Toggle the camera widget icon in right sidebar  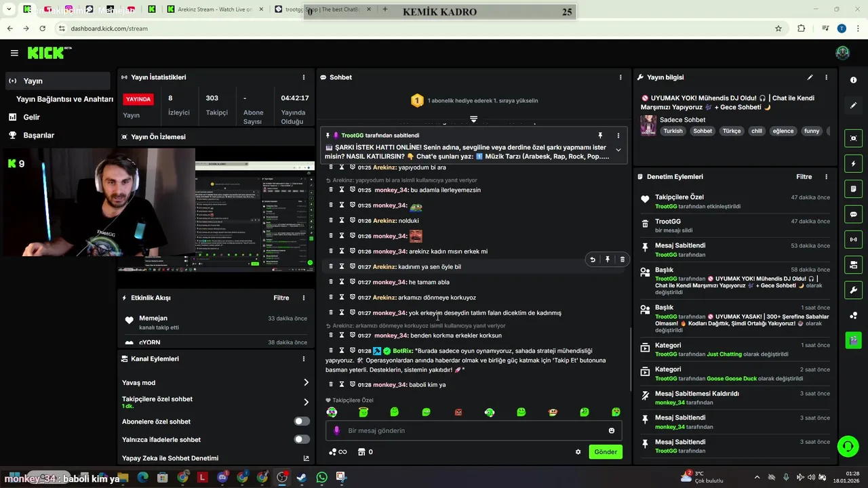tap(853, 264)
